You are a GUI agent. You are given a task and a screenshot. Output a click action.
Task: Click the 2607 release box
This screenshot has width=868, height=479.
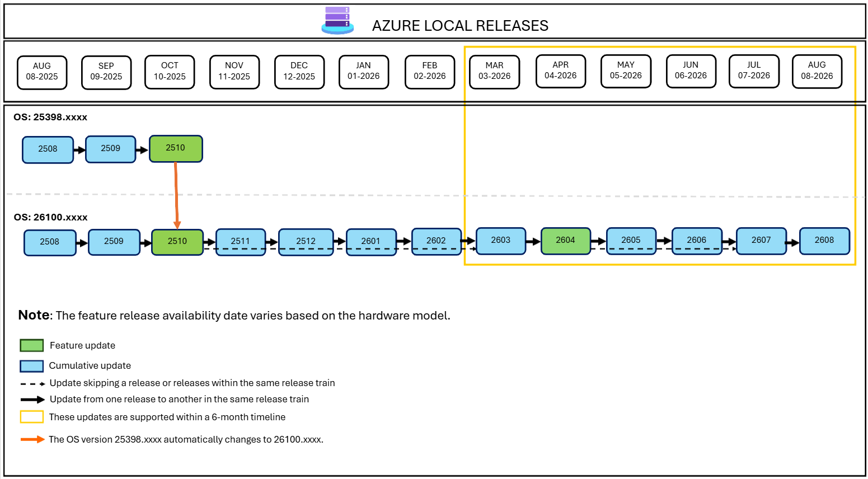(x=761, y=241)
